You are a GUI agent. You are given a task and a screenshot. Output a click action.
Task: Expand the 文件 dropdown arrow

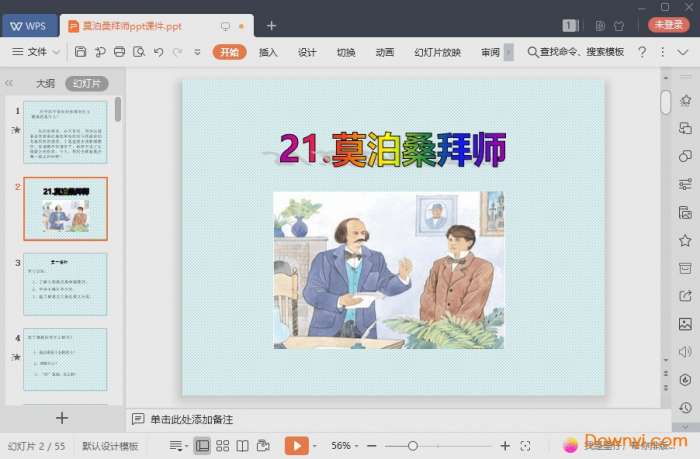[56, 52]
